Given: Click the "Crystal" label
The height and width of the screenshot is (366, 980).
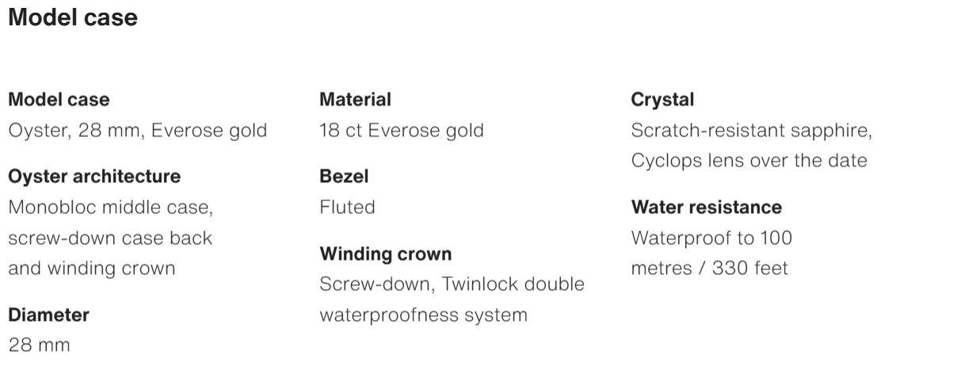Looking at the screenshot, I should (662, 100).
